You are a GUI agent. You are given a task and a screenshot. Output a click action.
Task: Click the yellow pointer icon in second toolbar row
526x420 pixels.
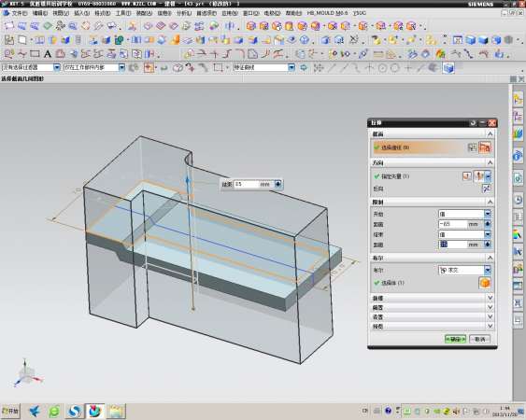point(377,40)
